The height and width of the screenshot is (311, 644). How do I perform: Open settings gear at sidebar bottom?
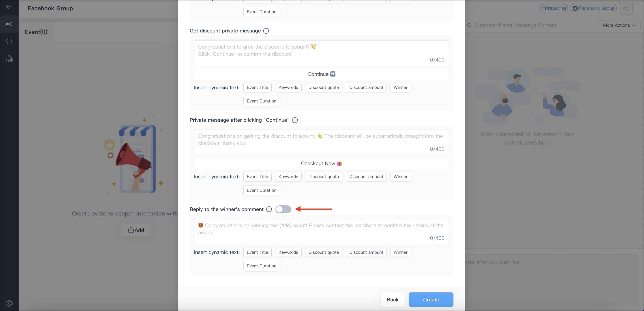pyautogui.click(x=9, y=304)
